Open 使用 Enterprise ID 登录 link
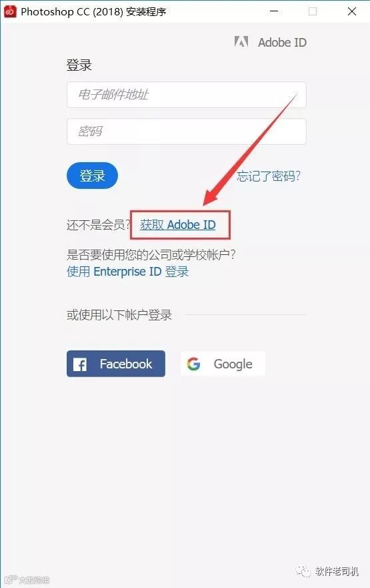 (x=128, y=272)
